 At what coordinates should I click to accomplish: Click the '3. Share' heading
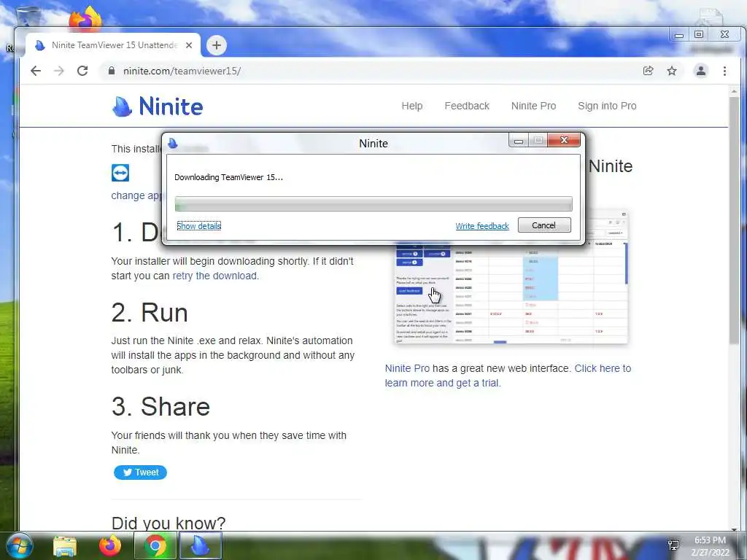tap(160, 407)
